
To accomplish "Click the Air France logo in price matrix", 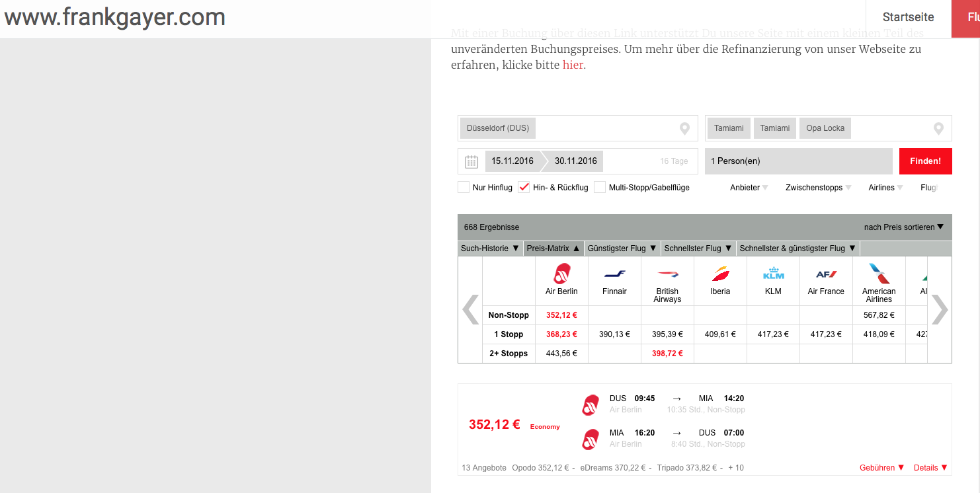I will [x=826, y=274].
